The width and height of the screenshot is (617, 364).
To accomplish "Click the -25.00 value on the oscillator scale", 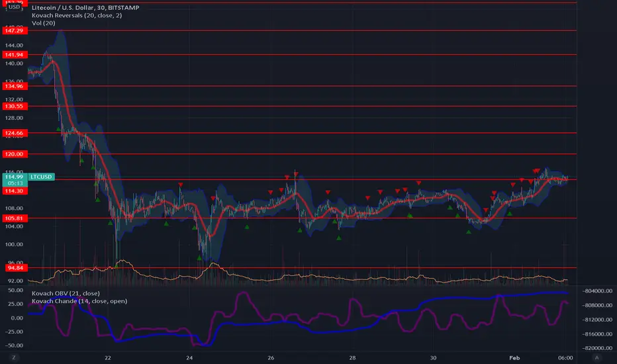I will click(x=14, y=332).
